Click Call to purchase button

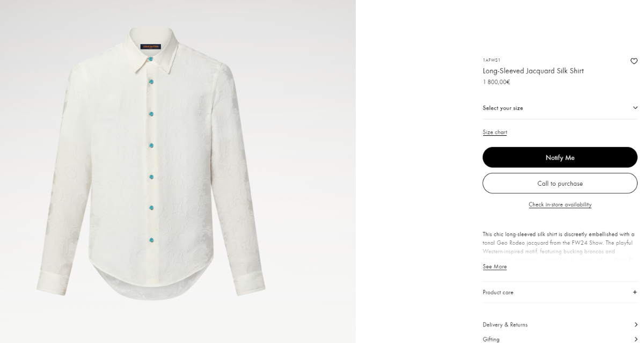point(560,183)
